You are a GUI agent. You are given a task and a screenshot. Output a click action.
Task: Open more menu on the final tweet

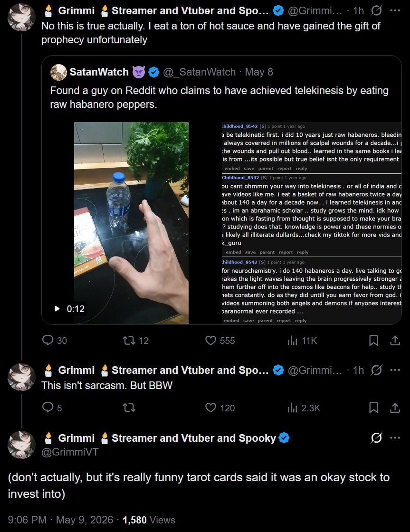click(x=395, y=437)
